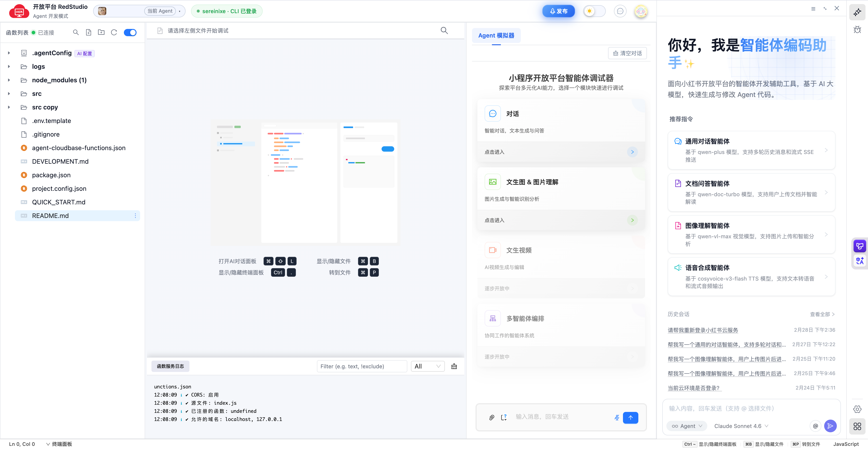Screen dimensions: 868x449
Task: Refresh the function list
Action: [x=114, y=32]
